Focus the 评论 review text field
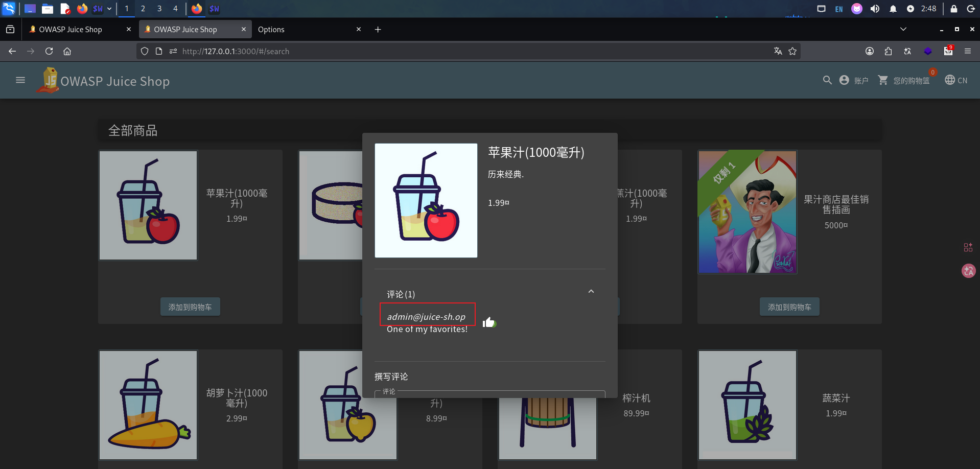 click(x=490, y=394)
